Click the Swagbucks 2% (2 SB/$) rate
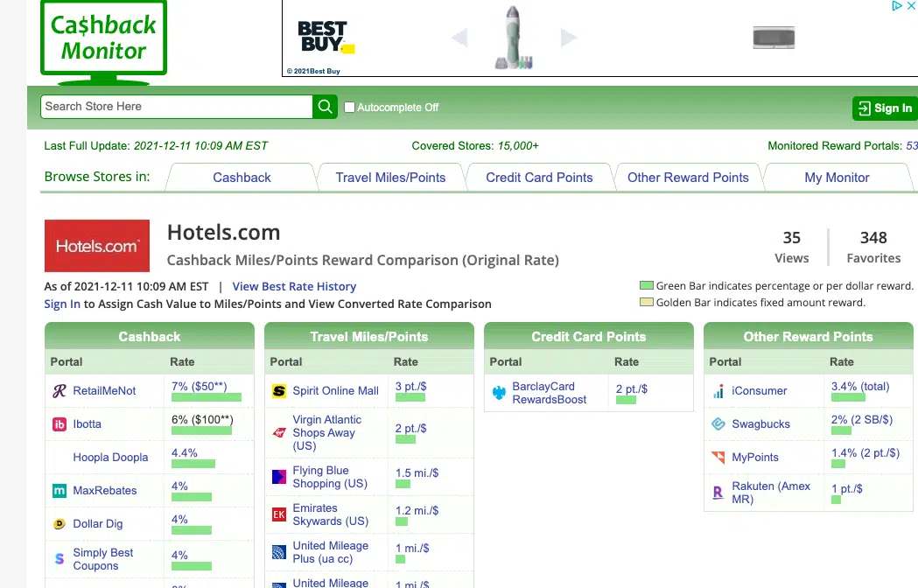Screen dimensions: 918x588 [x=862, y=420]
